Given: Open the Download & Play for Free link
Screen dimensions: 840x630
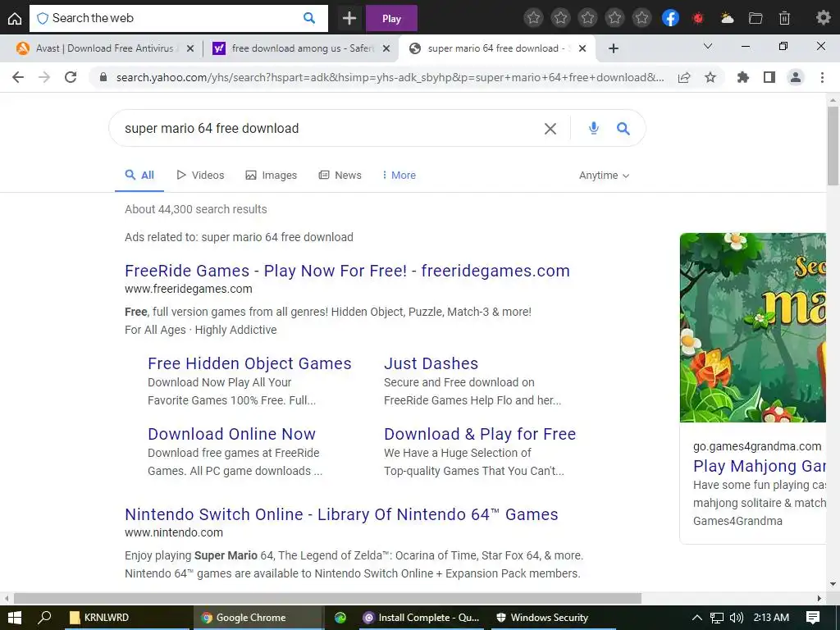Looking at the screenshot, I should [480, 434].
